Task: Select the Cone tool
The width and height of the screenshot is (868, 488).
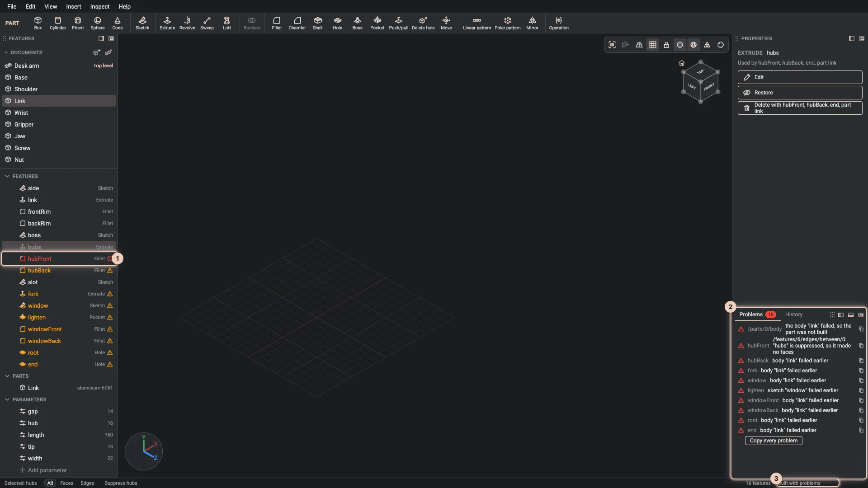Action: (118, 23)
